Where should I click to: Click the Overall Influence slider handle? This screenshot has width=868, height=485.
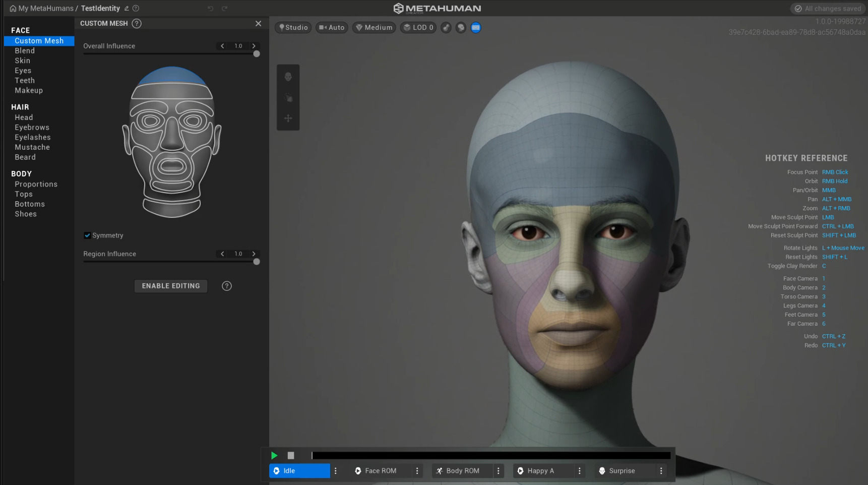257,54
